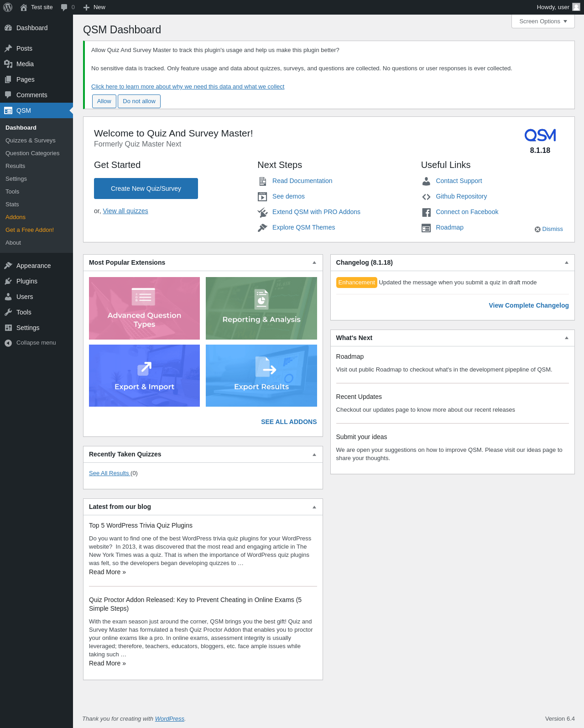This screenshot has width=584, height=728.
Task: Open Export Results extension thumbnail
Action: click(261, 376)
